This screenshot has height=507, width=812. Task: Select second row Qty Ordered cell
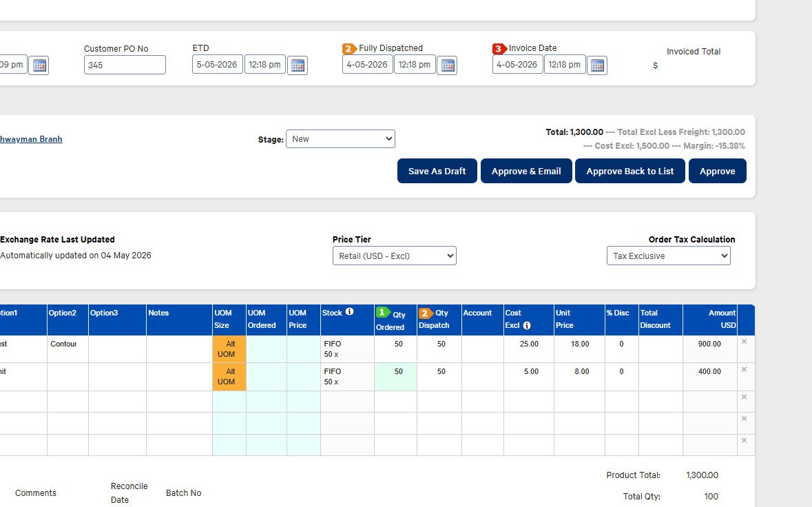(x=395, y=377)
